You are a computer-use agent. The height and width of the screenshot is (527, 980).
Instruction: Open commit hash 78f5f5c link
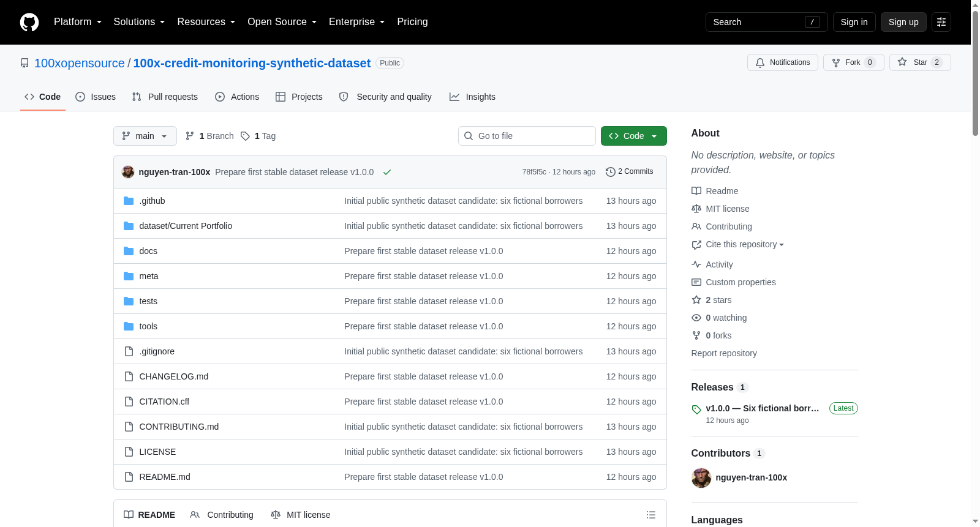[534, 172]
